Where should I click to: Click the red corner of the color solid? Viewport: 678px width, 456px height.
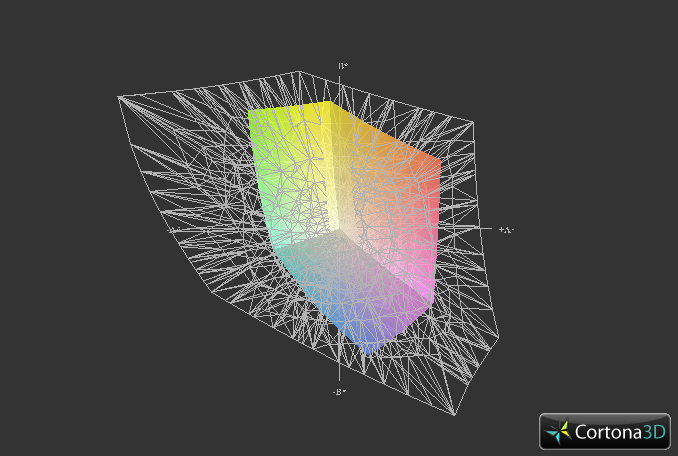[436, 160]
